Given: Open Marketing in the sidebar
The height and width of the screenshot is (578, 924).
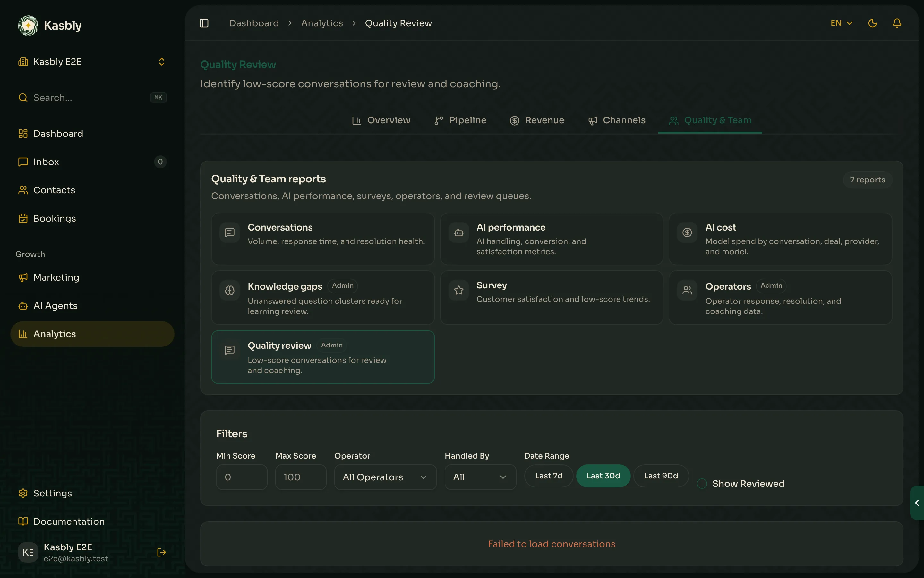Looking at the screenshot, I should pos(92,277).
